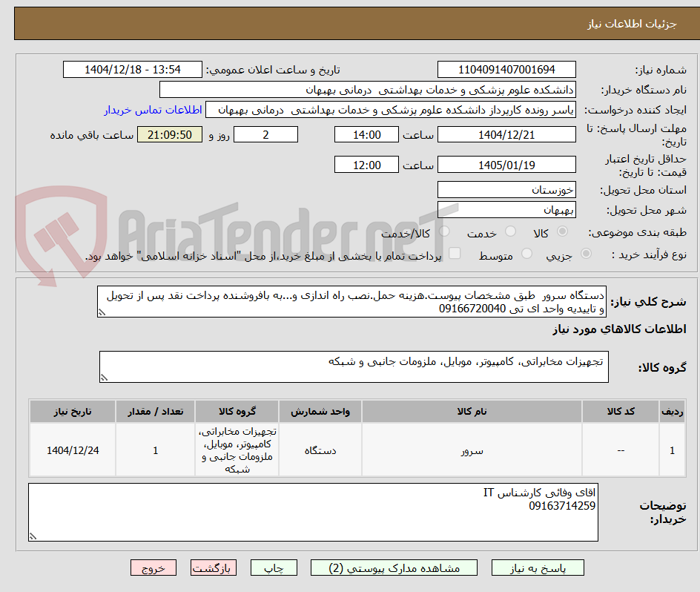Click the goods group cell in table row
Viewport: 700px width, 592px height.
coord(237,450)
